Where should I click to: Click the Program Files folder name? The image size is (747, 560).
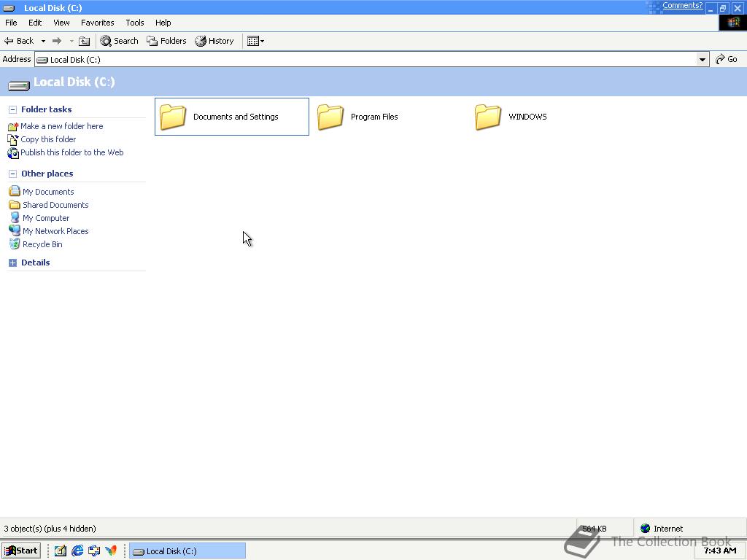(x=374, y=117)
